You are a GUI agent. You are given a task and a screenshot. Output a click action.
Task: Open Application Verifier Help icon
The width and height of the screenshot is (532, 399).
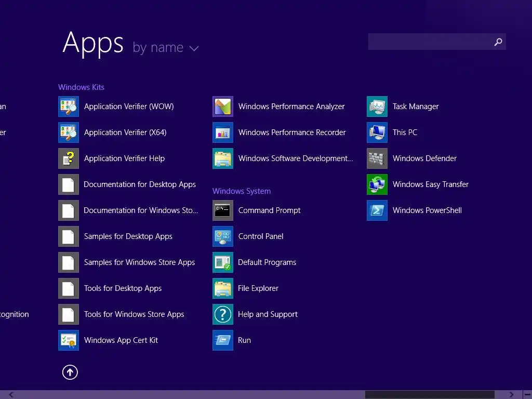tap(69, 158)
